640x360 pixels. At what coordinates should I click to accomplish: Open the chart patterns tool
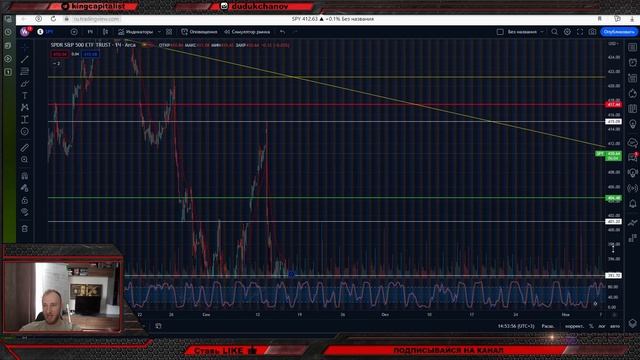[24, 107]
